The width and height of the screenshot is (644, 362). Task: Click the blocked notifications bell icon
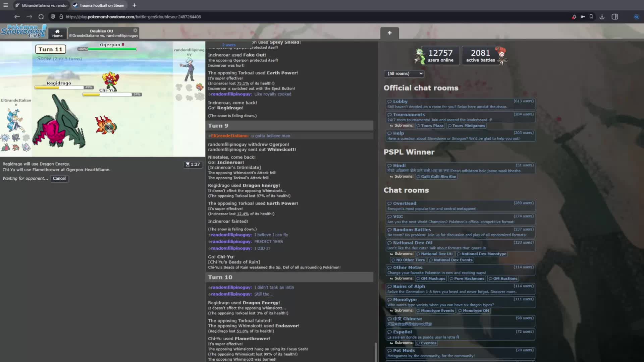(x=574, y=17)
